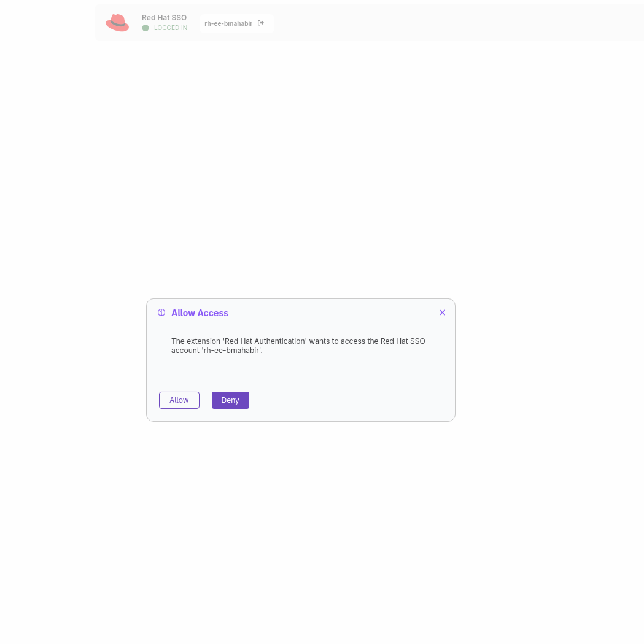The image size is (644, 644).
Task: Dismiss the Allow Access dialog with X
Action: click(442, 312)
